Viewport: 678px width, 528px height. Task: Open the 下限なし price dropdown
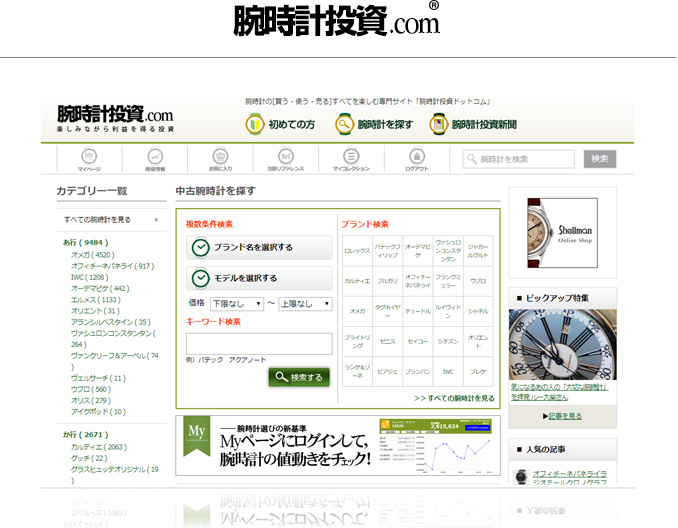(237, 304)
